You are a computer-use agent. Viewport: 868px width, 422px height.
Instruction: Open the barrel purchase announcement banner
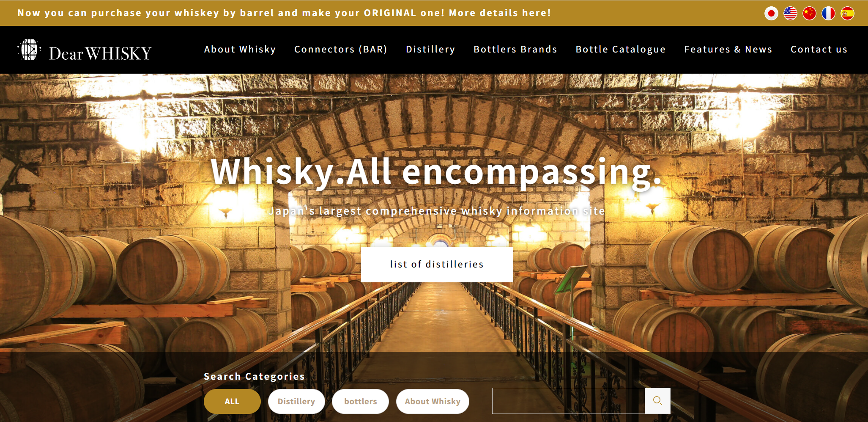point(284,13)
